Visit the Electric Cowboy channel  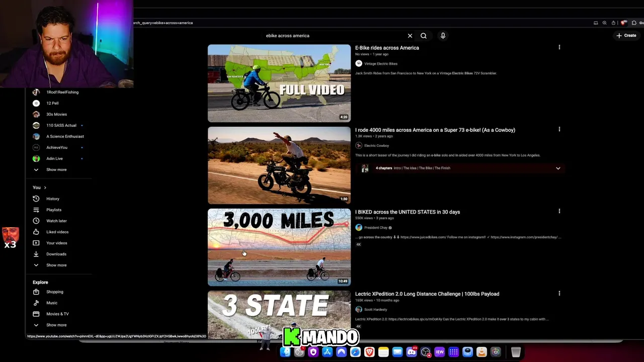pyautogui.click(x=376, y=146)
